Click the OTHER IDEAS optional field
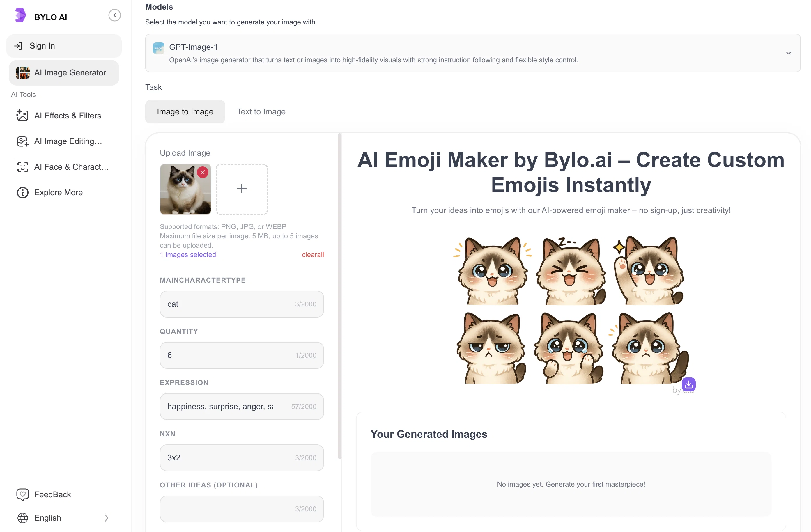Viewport: 811px width, 532px height. click(x=242, y=508)
